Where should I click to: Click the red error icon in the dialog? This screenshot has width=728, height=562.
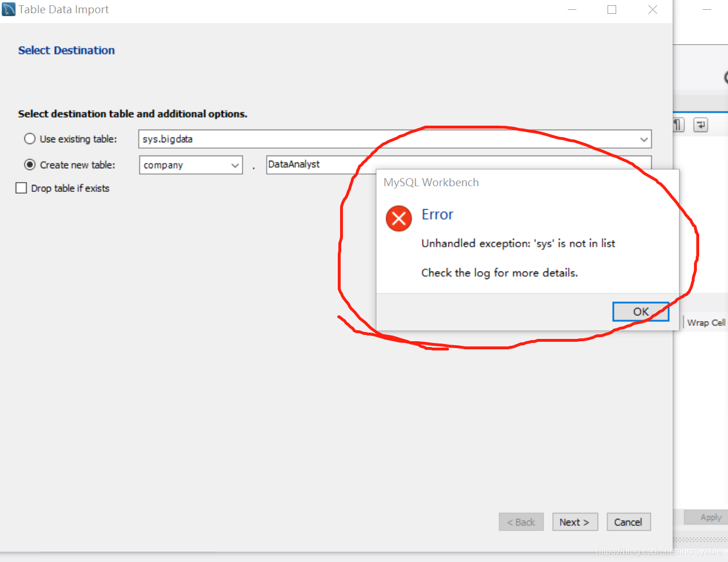click(399, 218)
